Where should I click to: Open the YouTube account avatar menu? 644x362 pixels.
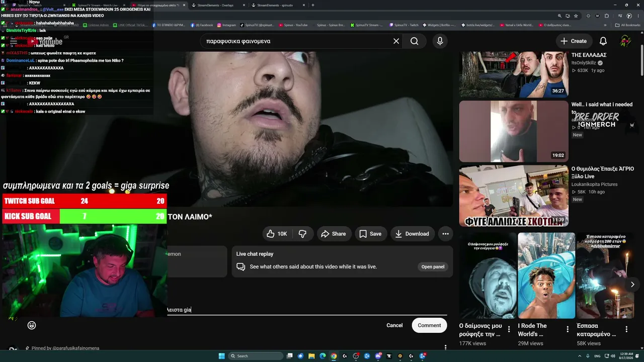tap(625, 41)
